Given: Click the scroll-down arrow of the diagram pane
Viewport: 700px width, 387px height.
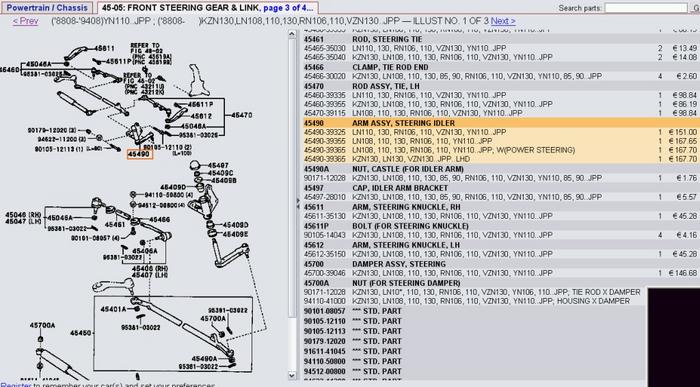Looking at the screenshot, I should pos(292,375).
